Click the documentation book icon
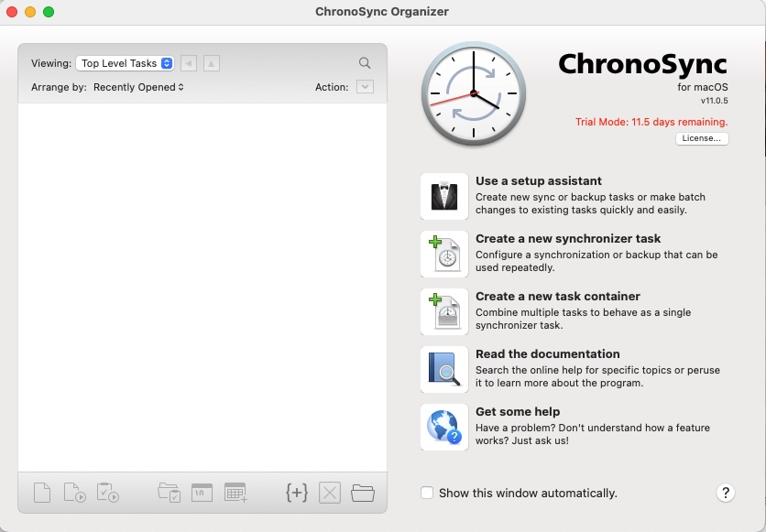 pyautogui.click(x=444, y=369)
